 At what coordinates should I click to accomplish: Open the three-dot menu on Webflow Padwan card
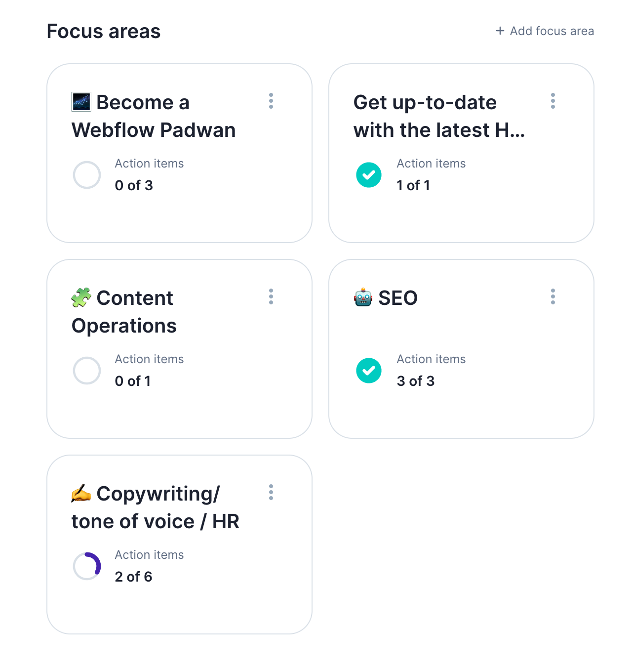(271, 101)
